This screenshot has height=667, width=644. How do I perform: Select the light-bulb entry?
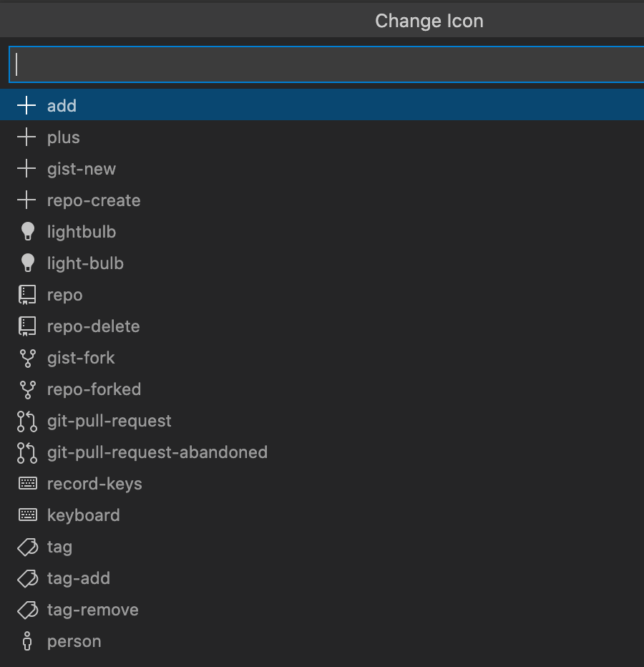pos(84,263)
